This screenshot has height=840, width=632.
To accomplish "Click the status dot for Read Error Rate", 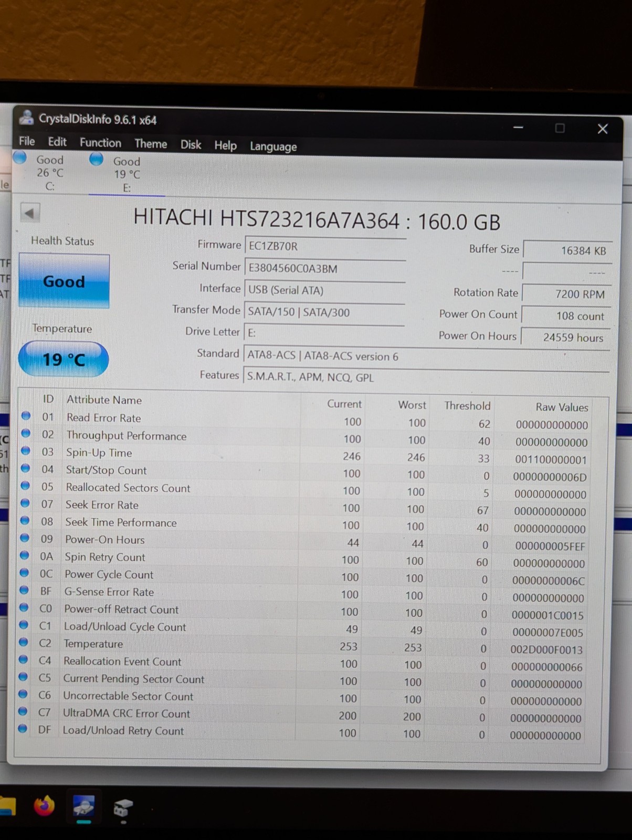I will (26, 416).
